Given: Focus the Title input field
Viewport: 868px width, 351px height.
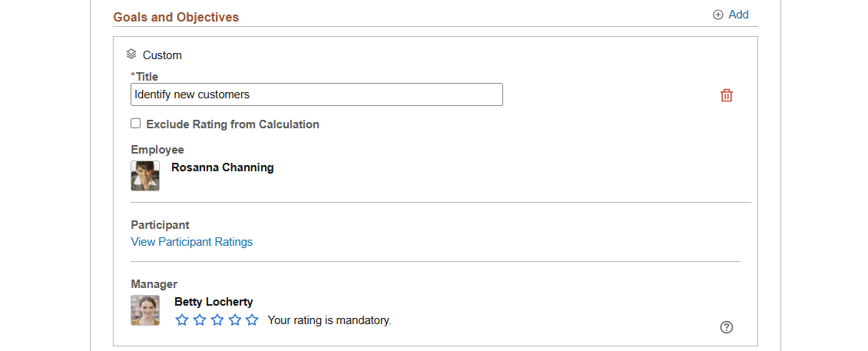Looking at the screenshot, I should (x=316, y=94).
